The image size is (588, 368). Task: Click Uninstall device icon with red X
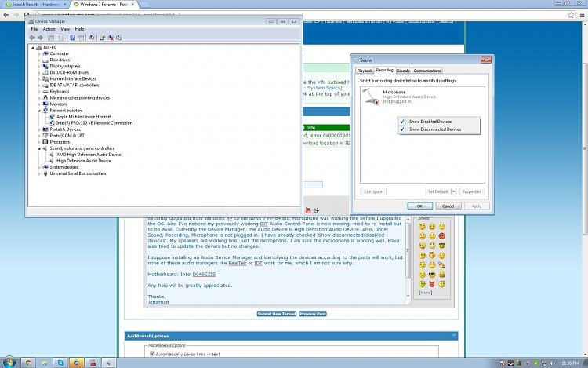111,38
